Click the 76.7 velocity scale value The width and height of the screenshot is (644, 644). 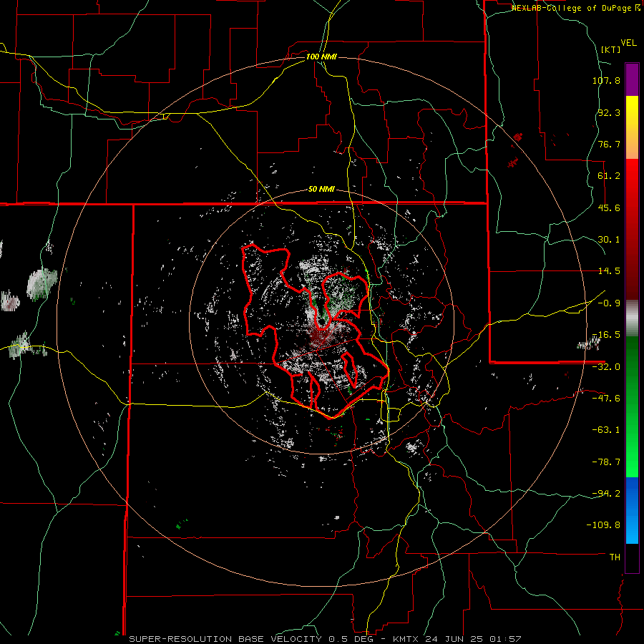pos(609,144)
